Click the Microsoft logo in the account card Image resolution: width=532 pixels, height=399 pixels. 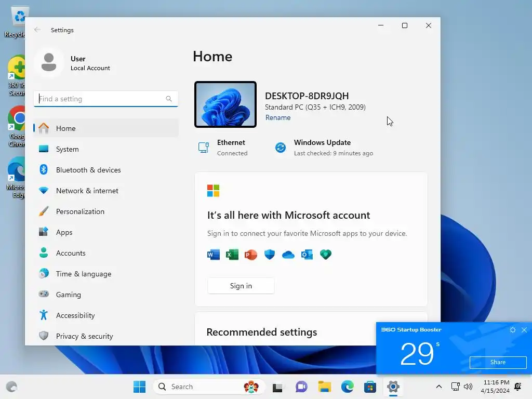pos(214,191)
